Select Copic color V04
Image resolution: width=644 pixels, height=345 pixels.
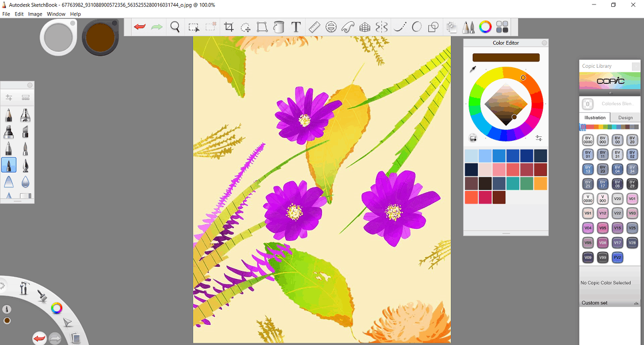click(x=588, y=228)
